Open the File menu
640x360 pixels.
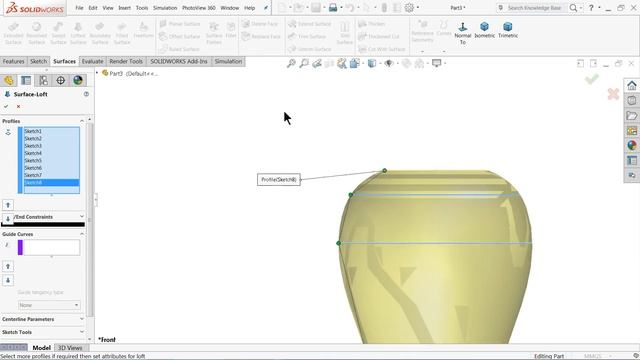click(79, 8)
